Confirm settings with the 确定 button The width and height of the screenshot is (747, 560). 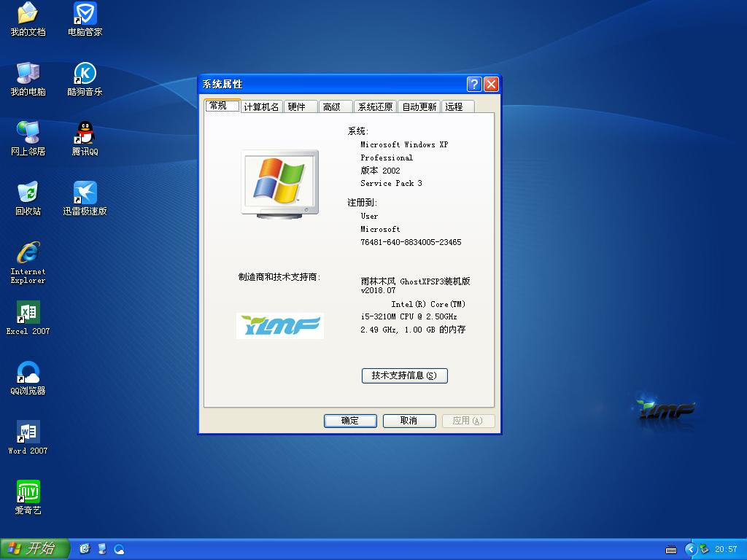tap(350, 421)
